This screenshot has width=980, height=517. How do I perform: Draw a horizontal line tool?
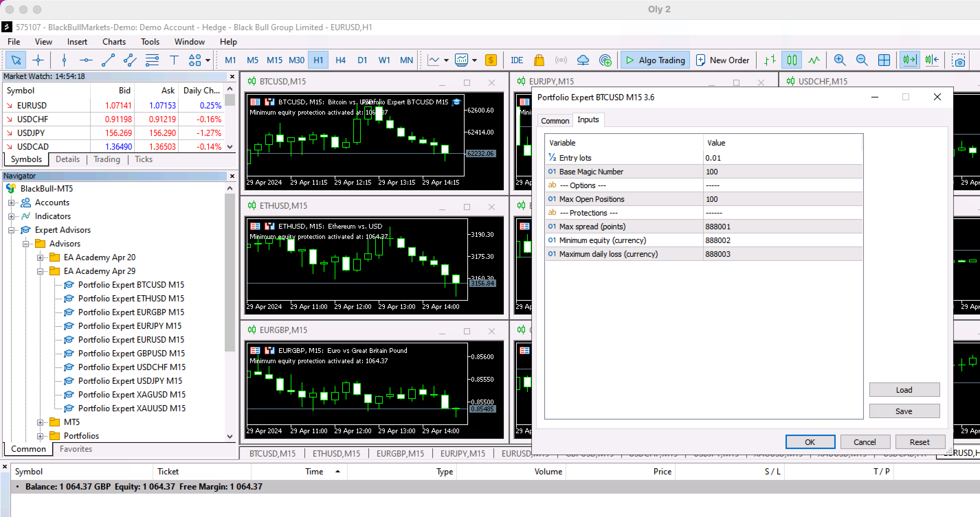coord(86,60)
